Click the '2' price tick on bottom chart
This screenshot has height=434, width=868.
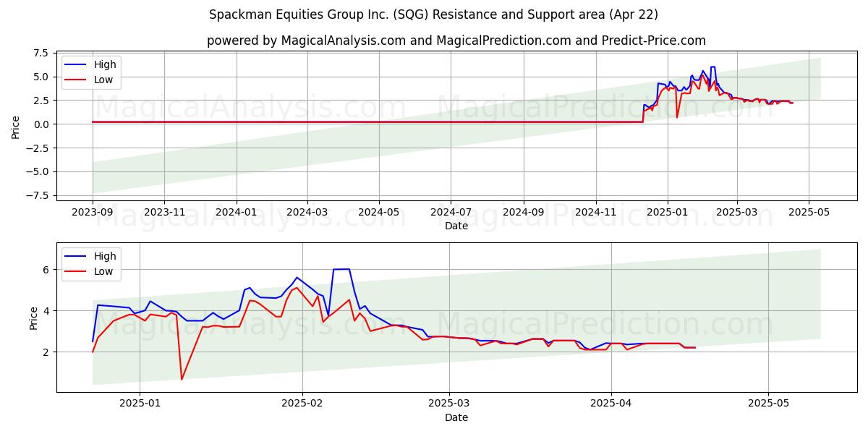45,352
